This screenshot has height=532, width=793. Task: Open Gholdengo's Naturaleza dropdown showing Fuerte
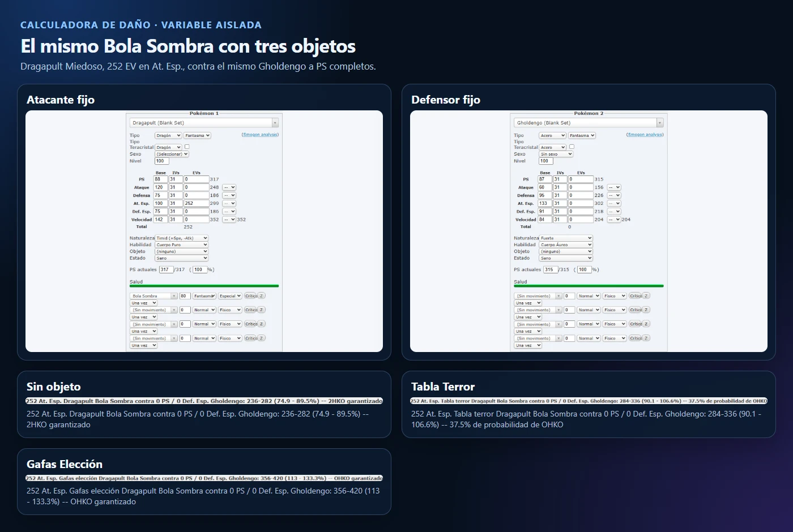click(x=566, y=238)
